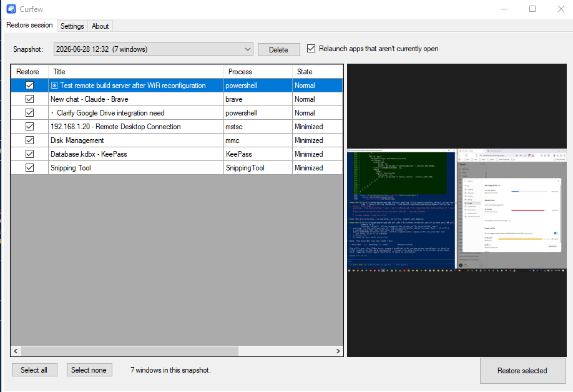Click horizontal scrollbar right arrow
The height and width of the screenshot is (392, 573).
(x=338, y=351)
